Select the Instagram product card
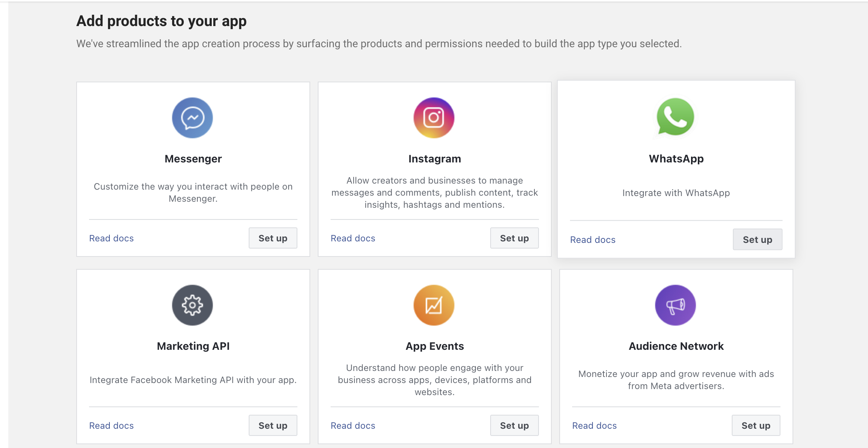 coord(434,168)
